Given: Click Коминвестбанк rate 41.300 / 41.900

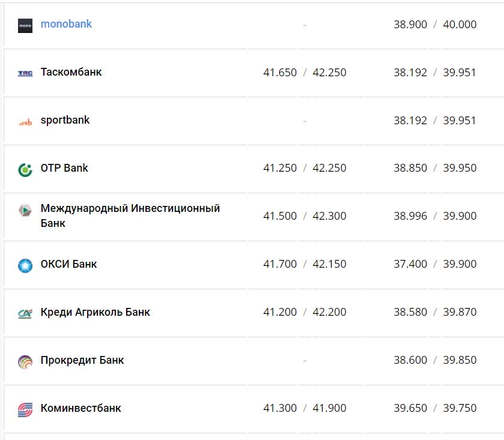Looking at the screenshot, I should coord(305,408).
